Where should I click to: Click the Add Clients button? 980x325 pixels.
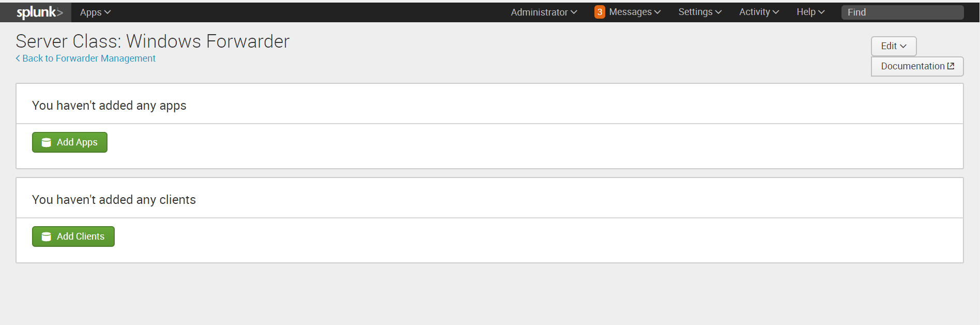coord(73,236)
